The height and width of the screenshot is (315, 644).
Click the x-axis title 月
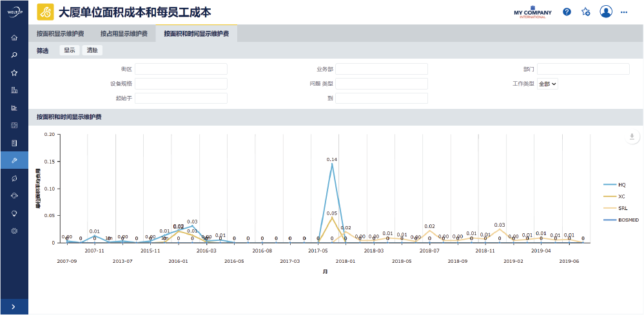[325, 272]
